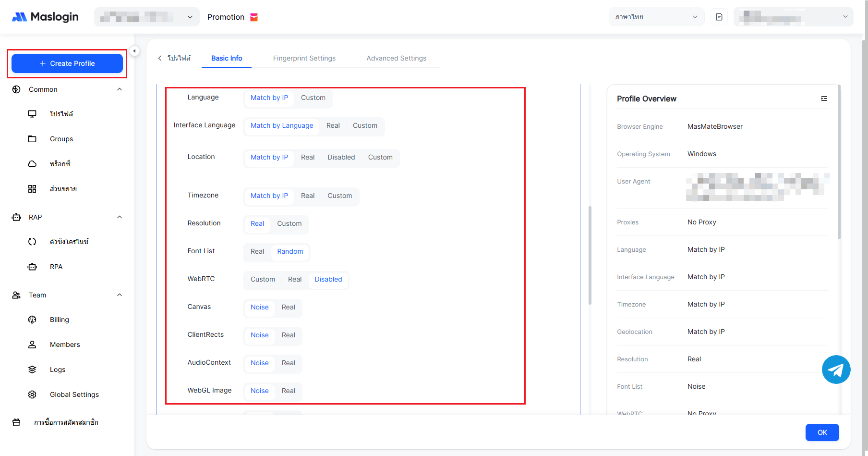The height and width of the screenshot is (456, 868).
Task: Set Canvas fingerprint to Real
Action: coord(288,307)
